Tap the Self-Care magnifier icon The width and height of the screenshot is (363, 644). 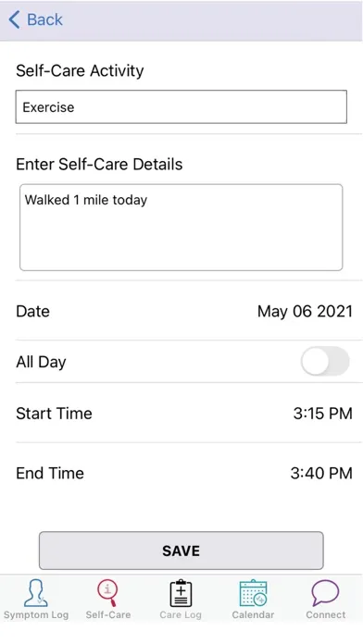click(107, 593)
